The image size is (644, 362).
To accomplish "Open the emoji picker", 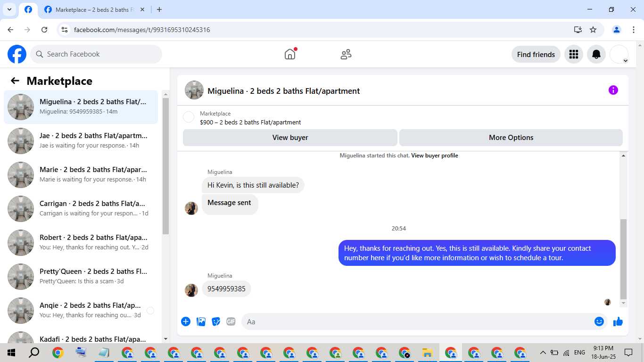I will 599,321.
